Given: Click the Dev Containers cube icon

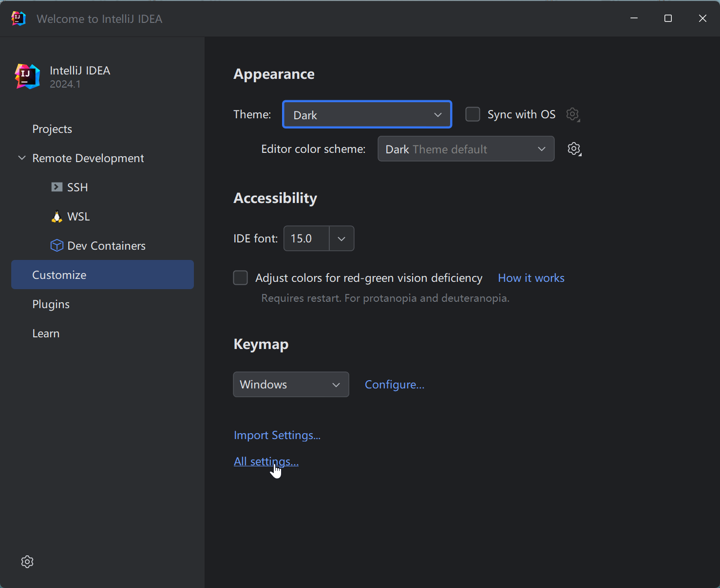Looking at the screenshot, I should click(57, 245).
